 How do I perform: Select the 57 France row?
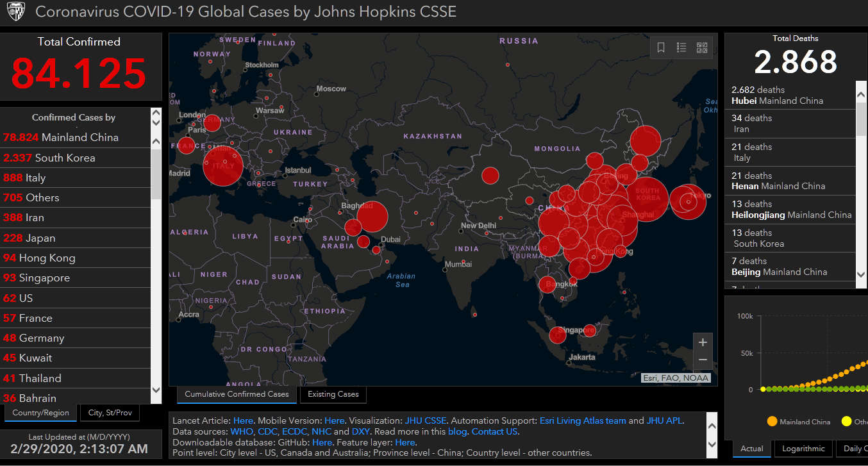pos(75,318)
